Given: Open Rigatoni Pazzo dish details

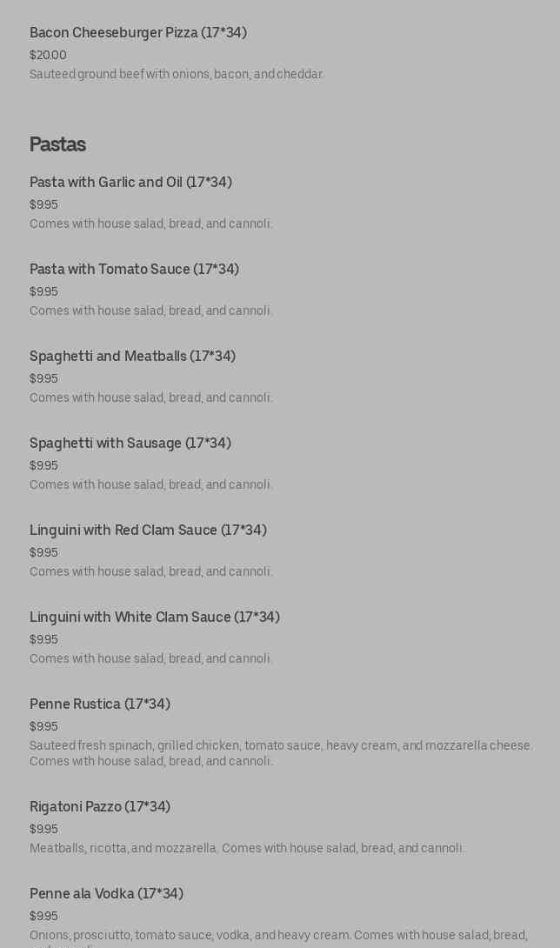Looking at the screenshot, I should (99, 807).
